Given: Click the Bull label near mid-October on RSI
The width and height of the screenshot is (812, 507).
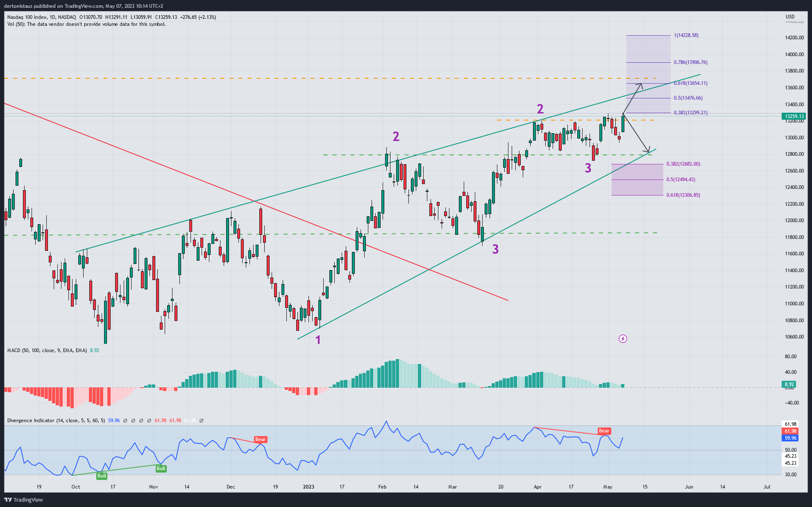Looking at the screenshot, I should [x=102, y=476].
